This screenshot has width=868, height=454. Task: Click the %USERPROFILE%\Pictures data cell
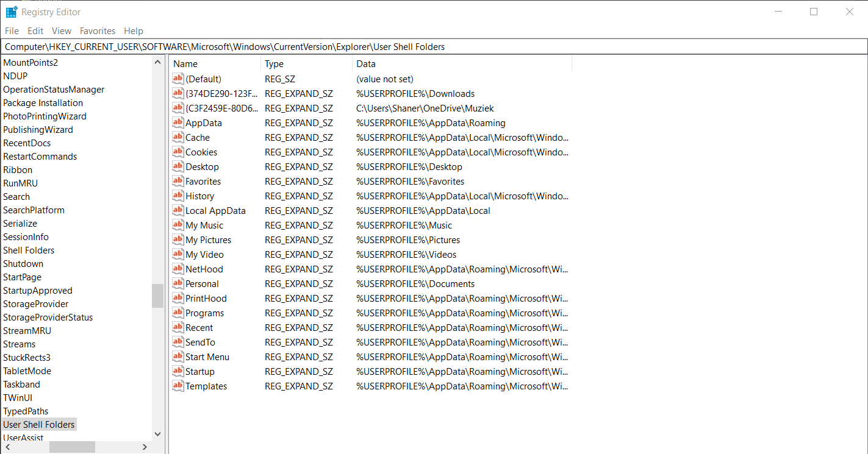408,239
